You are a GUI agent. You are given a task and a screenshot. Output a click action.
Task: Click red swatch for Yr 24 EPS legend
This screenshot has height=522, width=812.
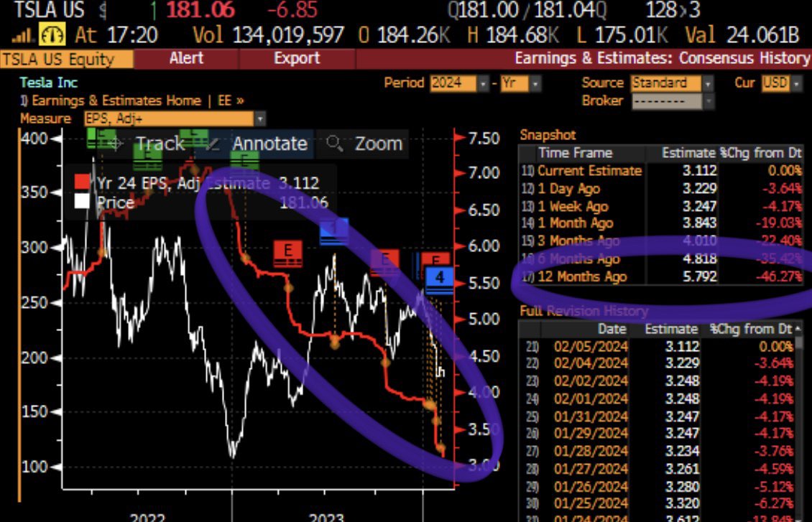[x=82, y=182]
